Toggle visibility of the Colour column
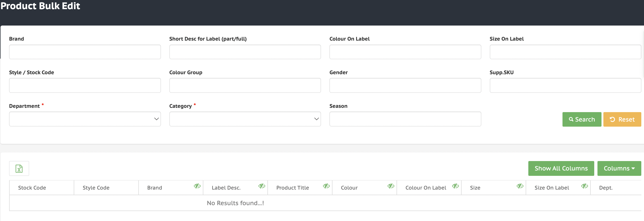 (391, 186)
